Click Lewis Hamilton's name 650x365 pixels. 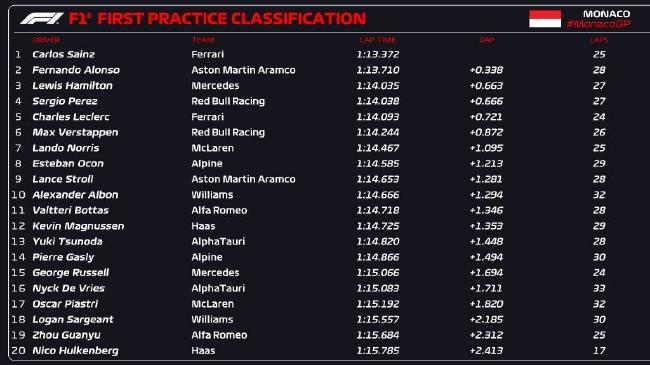coord(73,85)
